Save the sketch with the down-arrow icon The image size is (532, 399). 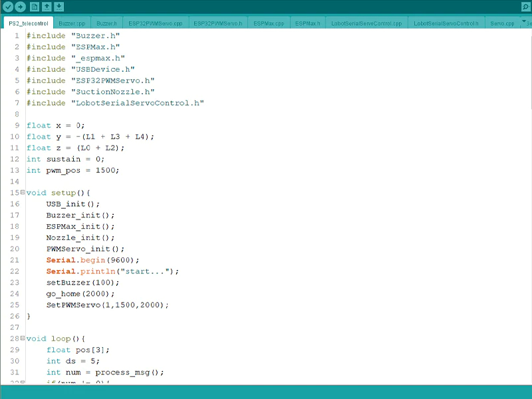pos(59,7)
